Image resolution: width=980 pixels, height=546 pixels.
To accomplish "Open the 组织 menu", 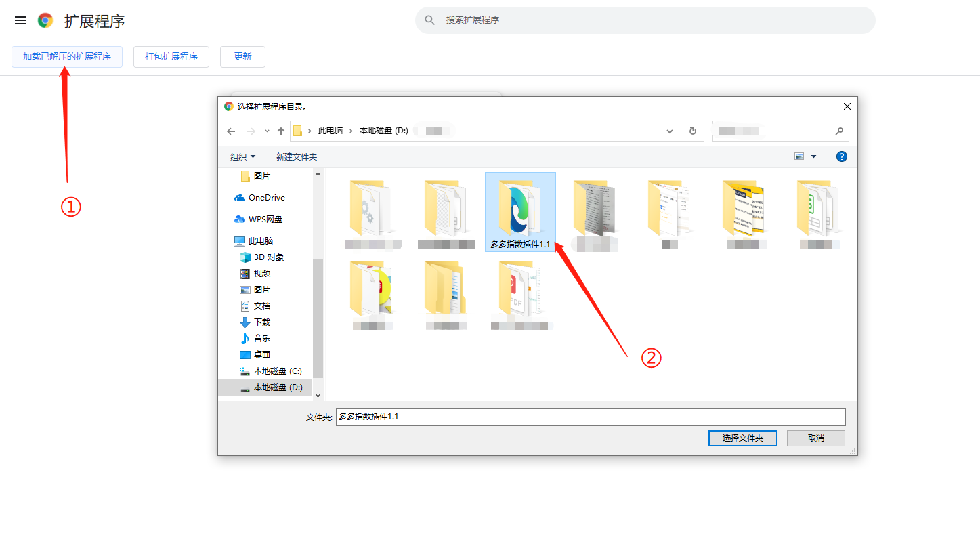I will point(242,156).
